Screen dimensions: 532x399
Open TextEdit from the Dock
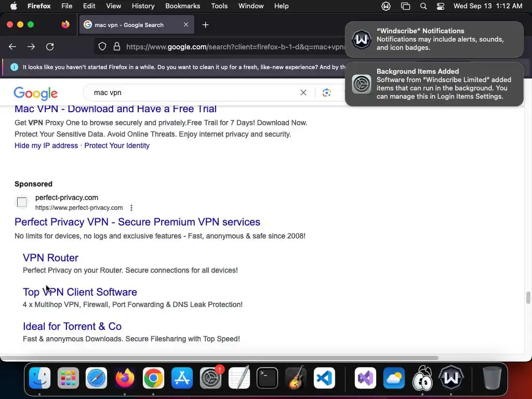point(239,378)
